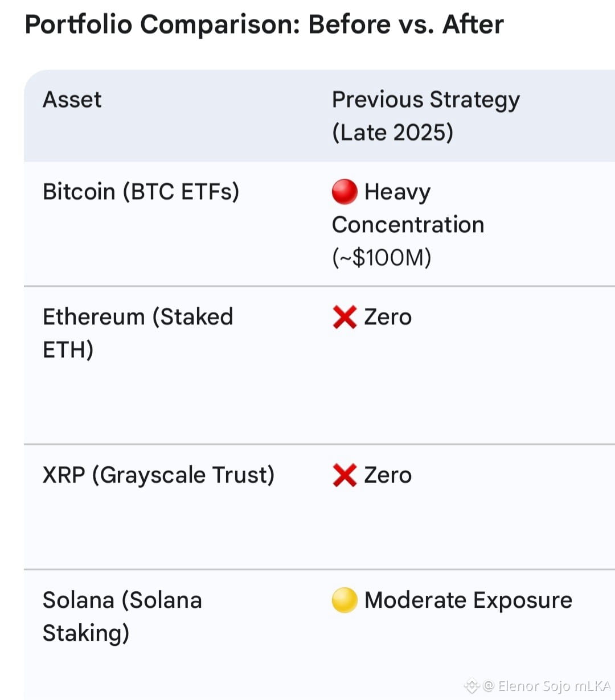Click the Before vs. After title text
Image resolution: width=615 pixels, height=700 pixels.
point(406,25)
